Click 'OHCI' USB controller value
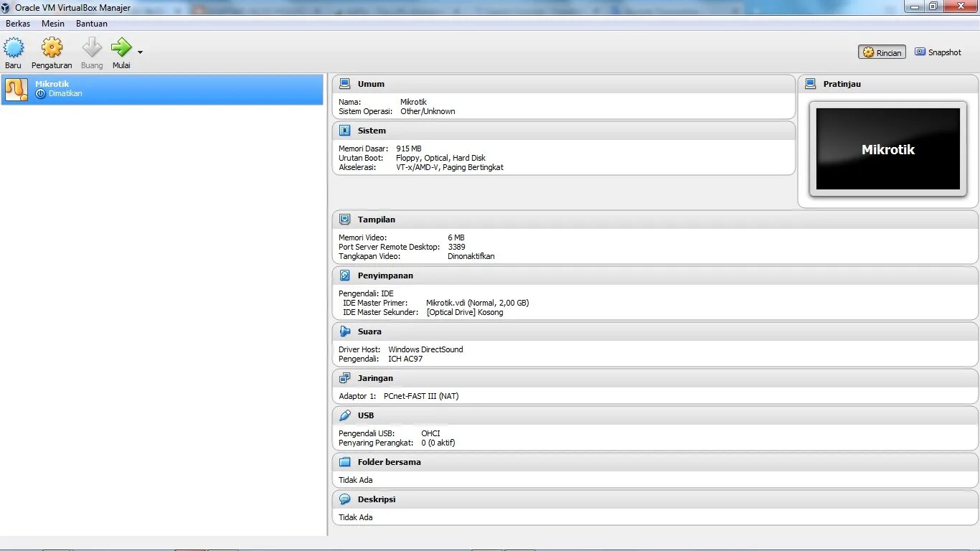The height and width of the screenshot is (551, 980). 430,433
